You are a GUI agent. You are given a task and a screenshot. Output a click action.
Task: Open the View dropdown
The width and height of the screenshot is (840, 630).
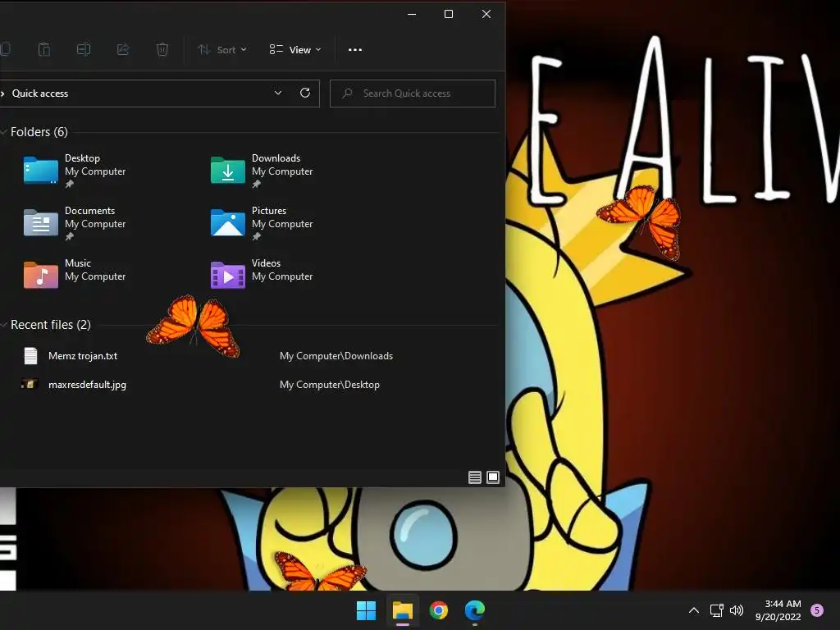point(295,50)
